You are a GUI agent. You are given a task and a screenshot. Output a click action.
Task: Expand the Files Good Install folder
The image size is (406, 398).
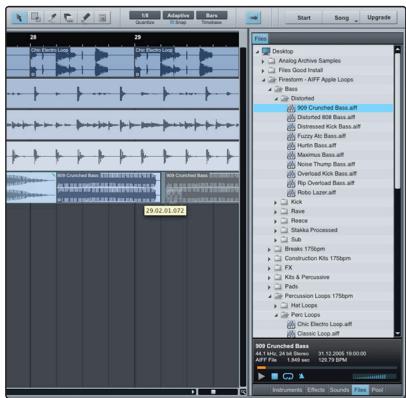263,70
